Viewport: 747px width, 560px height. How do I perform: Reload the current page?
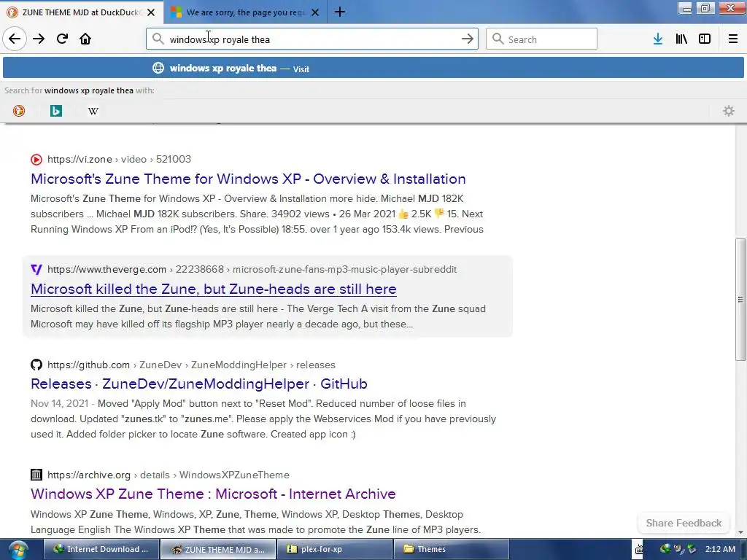coord(62,39)
